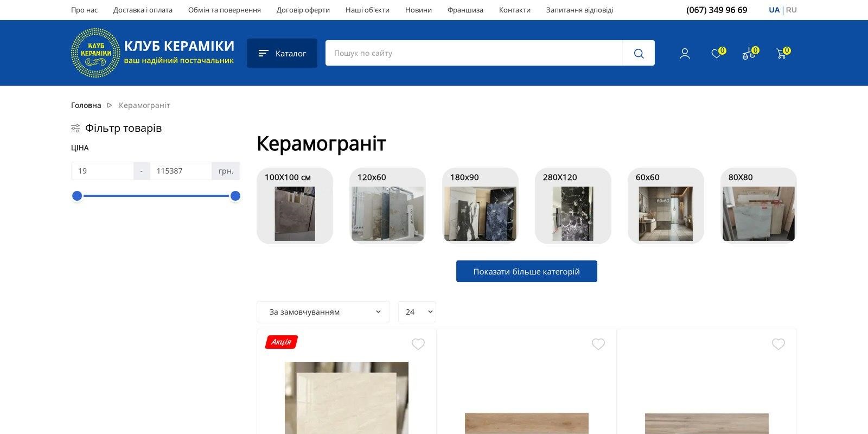
Task: Click the minimum price slider handle
Action: (x=77, y=196)
